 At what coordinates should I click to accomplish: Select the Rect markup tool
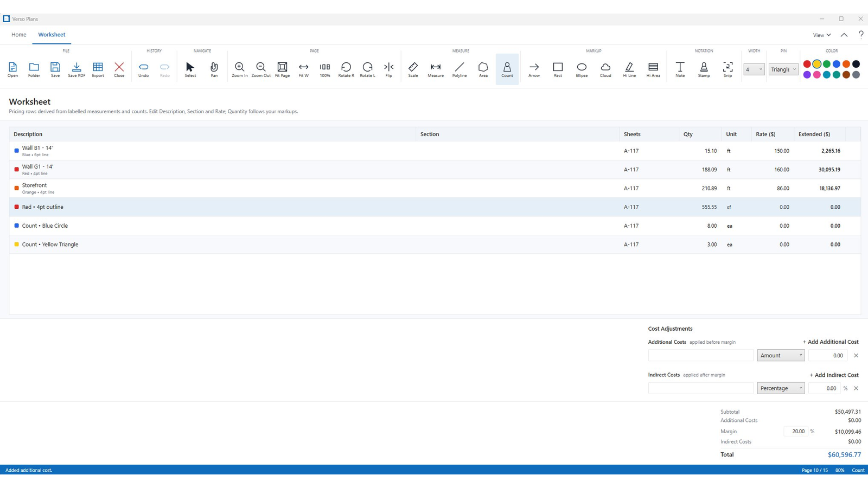tap(558, 69)
